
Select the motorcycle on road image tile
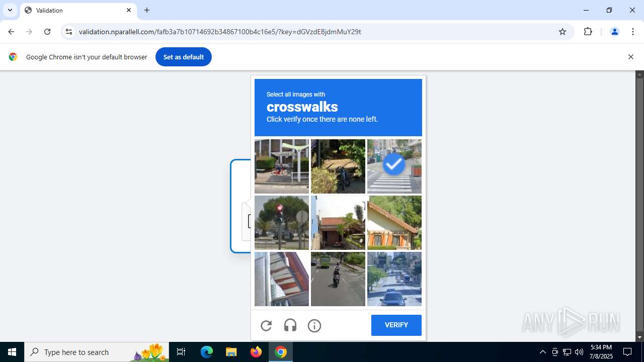click(x=338, y=279)
